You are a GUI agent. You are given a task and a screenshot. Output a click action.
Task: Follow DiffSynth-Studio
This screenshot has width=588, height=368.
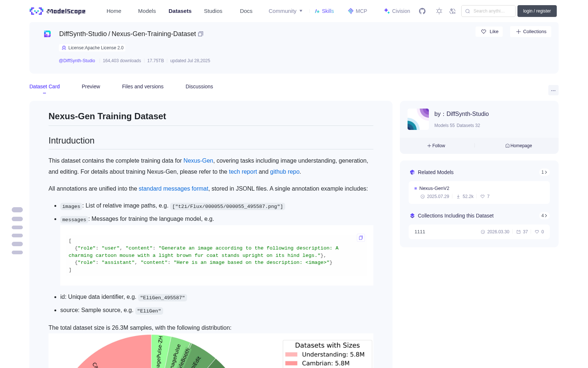[x=436, y=146]
